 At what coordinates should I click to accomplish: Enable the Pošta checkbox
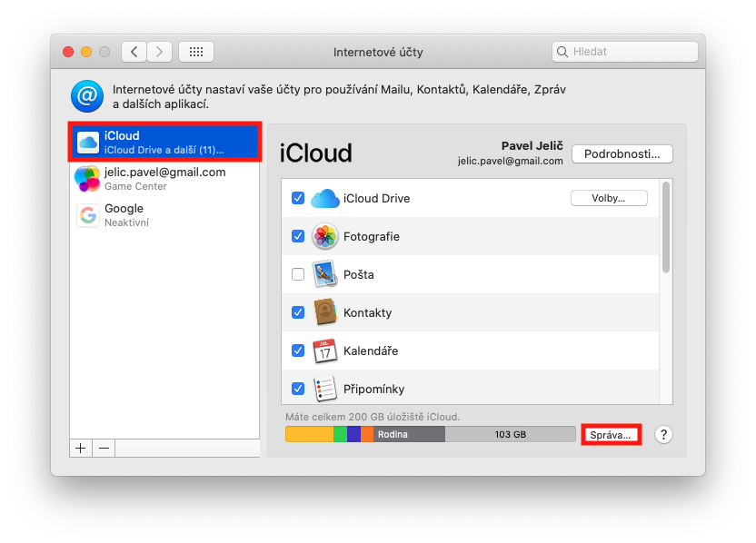298,274
